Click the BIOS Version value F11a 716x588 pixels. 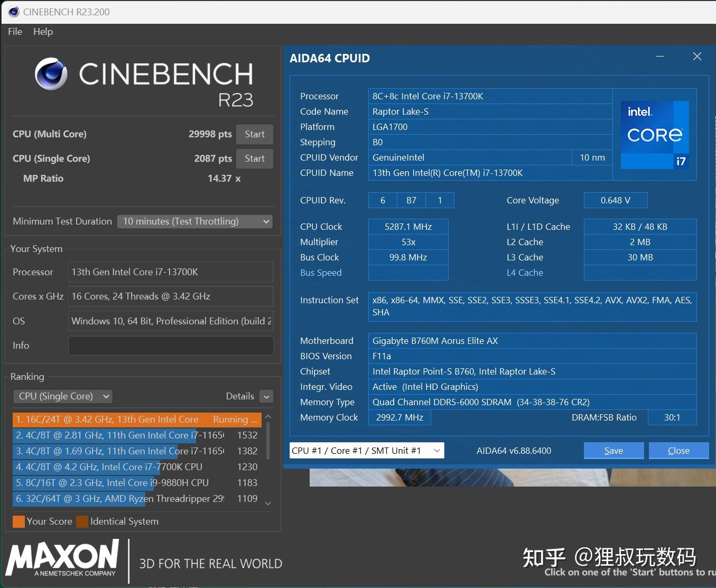(532, 356)
